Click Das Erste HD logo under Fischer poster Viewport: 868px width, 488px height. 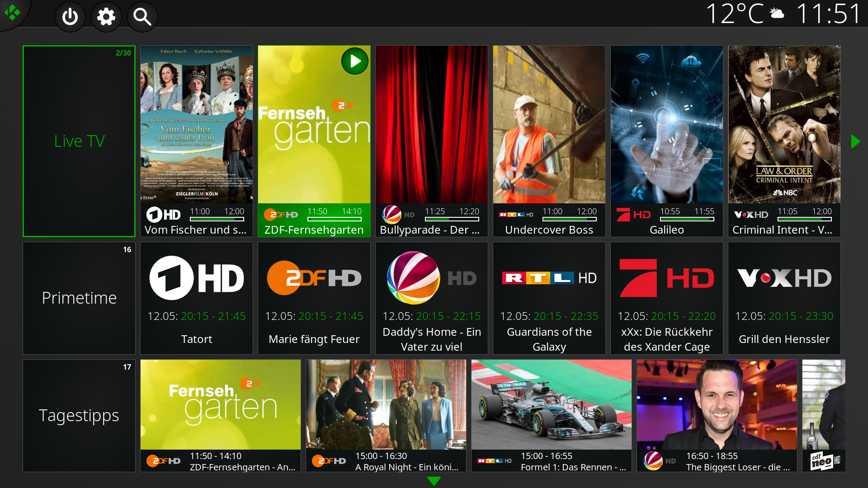click(x=164, y=215)
